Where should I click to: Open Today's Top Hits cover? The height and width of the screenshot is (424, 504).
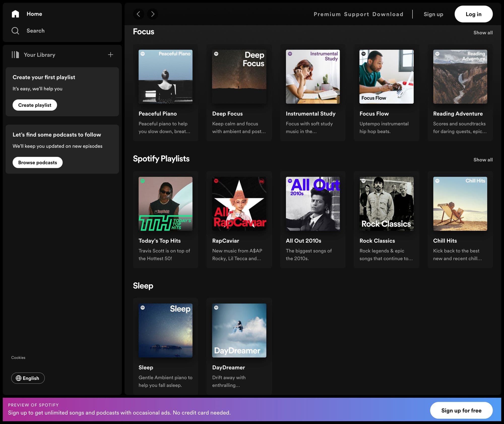click(x=166, y=204)
